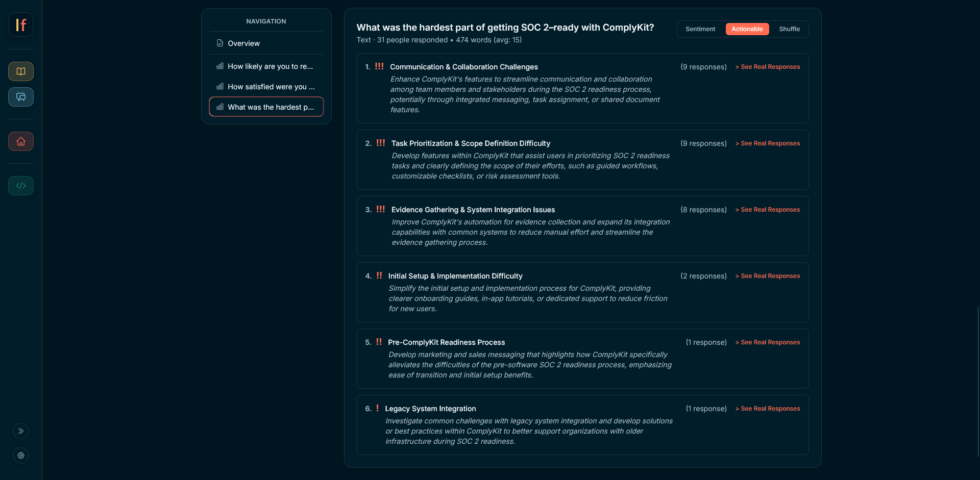Click the lf logo icon
Viewport: 980px width, 480px height.
tap(21, 24)
